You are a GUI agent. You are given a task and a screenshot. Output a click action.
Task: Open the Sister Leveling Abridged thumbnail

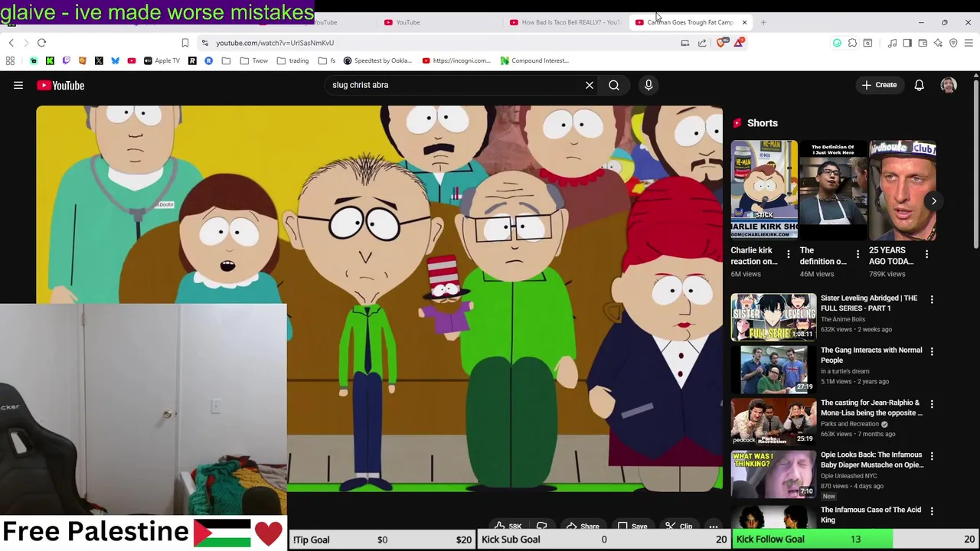click(773, 317)
